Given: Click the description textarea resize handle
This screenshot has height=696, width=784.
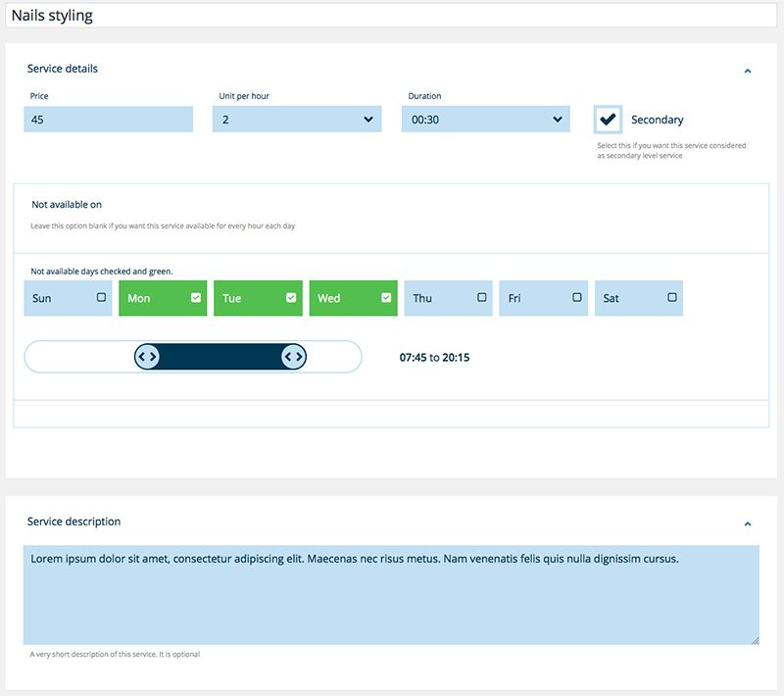Looking at the screenshot, I should [x=754, y=639].
